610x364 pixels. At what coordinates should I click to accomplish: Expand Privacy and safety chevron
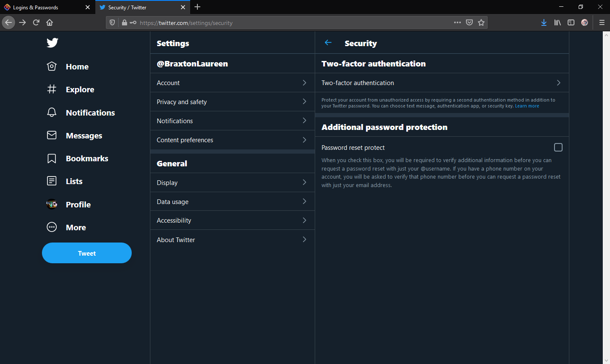[304, 102]
